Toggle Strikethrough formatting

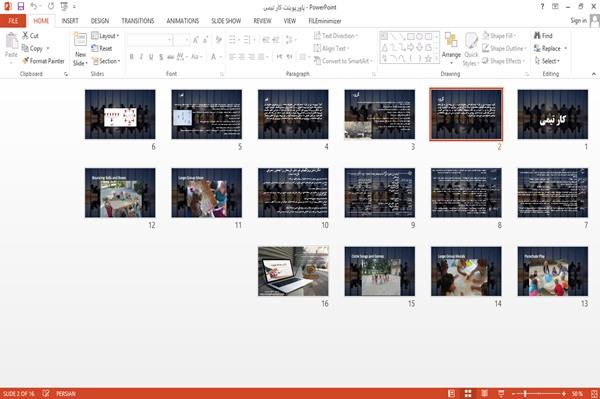coord(171,57)
